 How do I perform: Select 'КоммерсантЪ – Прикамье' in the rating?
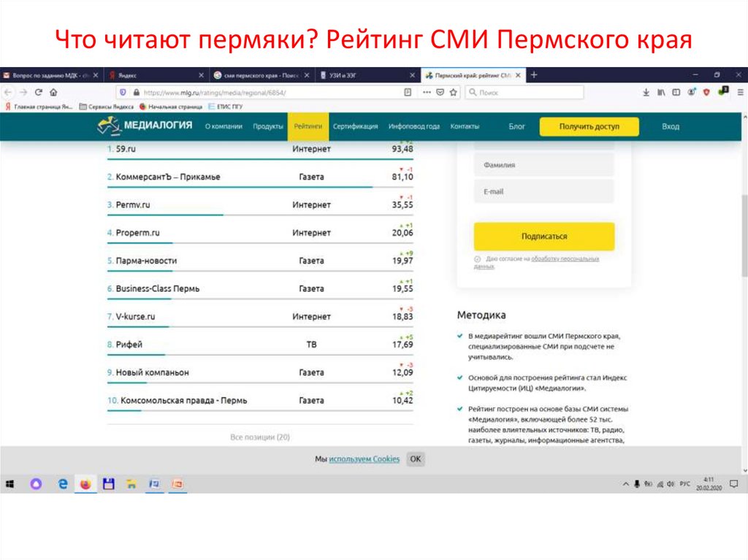(x=260, y=177)
